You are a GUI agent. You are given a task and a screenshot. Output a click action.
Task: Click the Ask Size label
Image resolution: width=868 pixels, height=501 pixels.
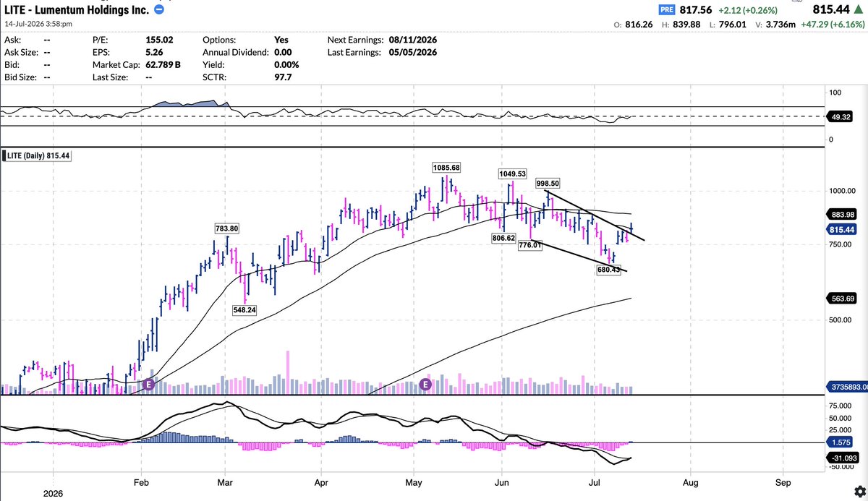point(22,52)
